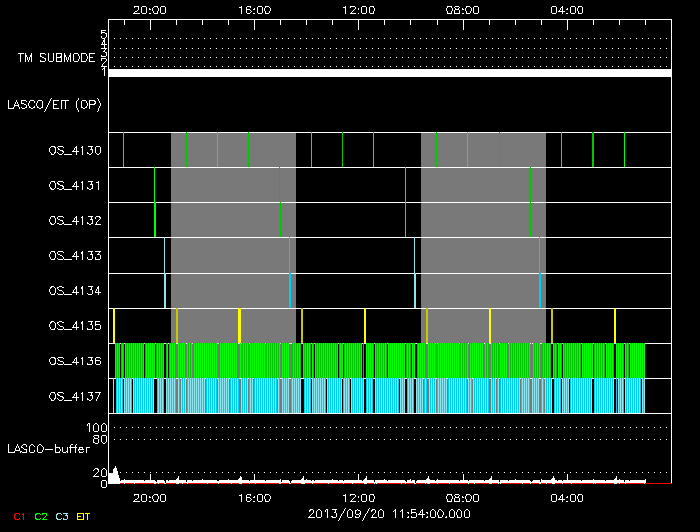Select the 20:00 tick on bottom axis

pos(150,497)
